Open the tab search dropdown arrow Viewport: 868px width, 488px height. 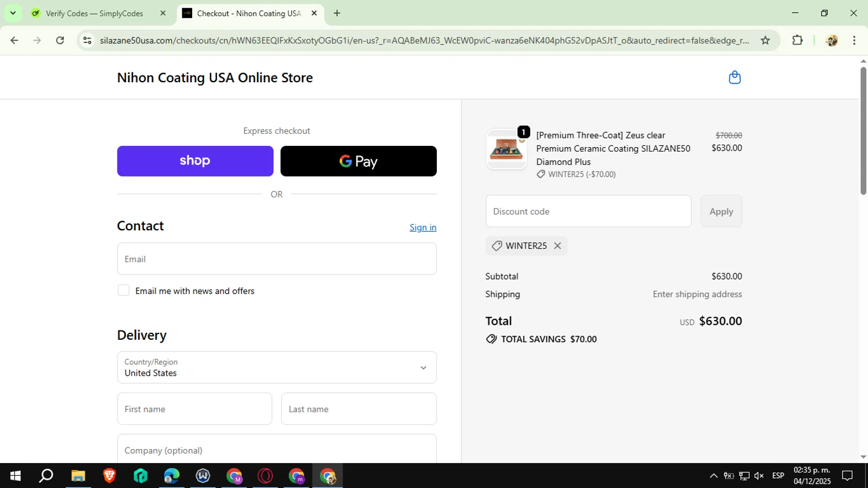(x=13, y=13)
